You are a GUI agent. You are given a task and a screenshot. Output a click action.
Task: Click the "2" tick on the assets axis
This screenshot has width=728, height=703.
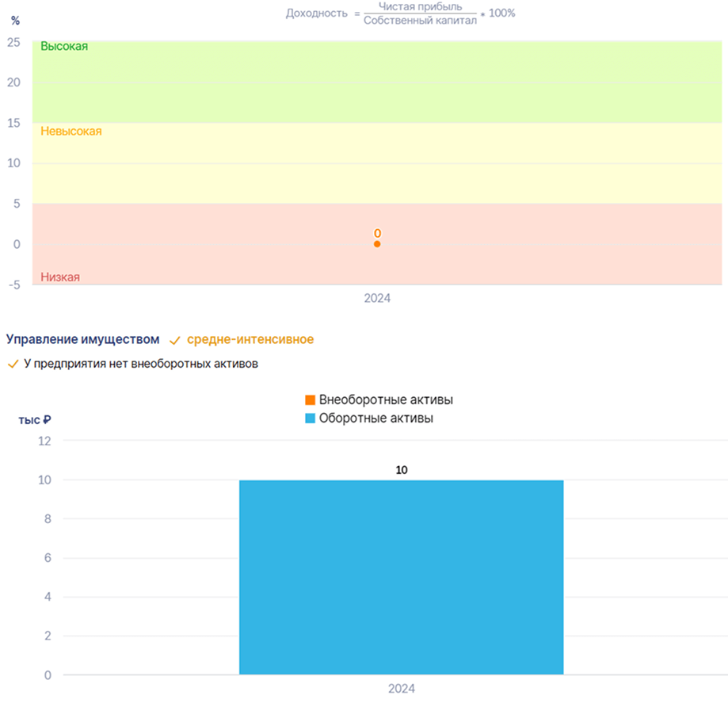48,636
